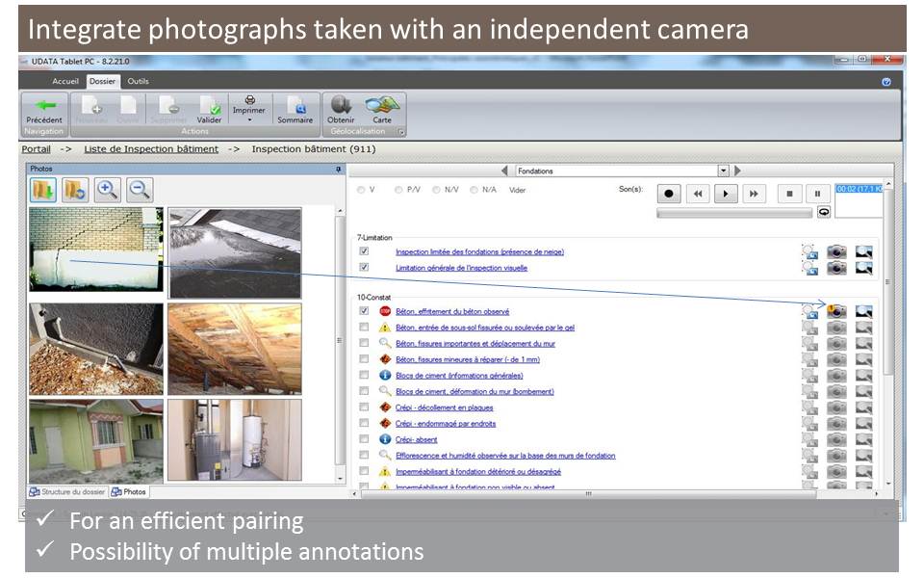
Task: Check the Crépi-absent checkbox
Action: (364, 439)
